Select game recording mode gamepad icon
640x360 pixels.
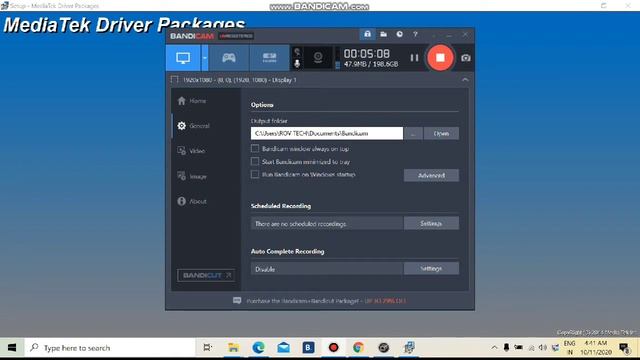click(229, 58)
